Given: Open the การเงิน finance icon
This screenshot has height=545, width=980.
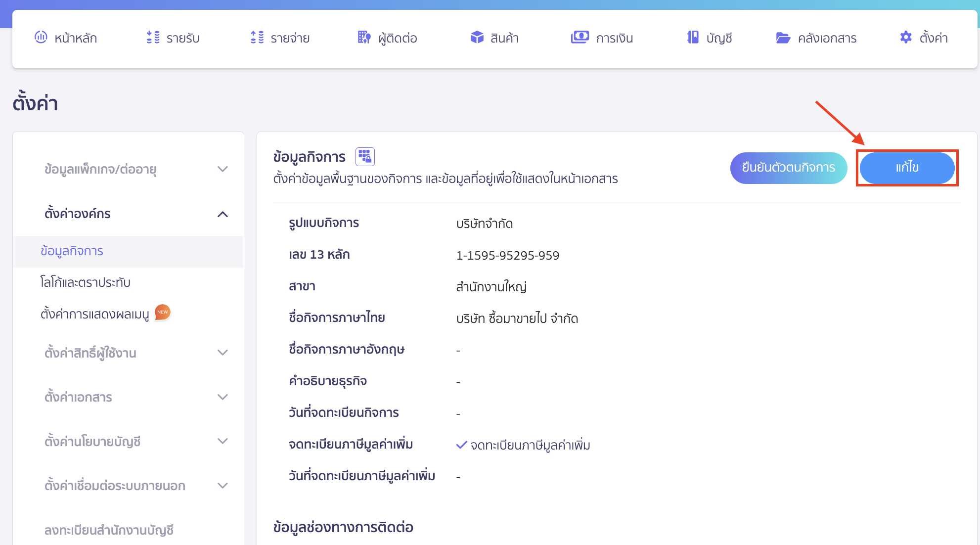Looking at the screenshot, I should tap(580, 37).
